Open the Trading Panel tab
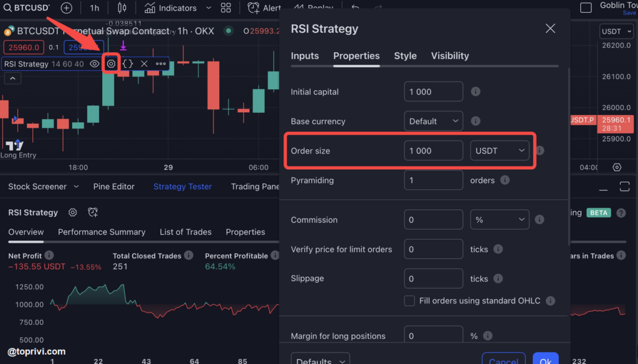The width and height of the screenshot is (638, 364). [x=255, y=187]
